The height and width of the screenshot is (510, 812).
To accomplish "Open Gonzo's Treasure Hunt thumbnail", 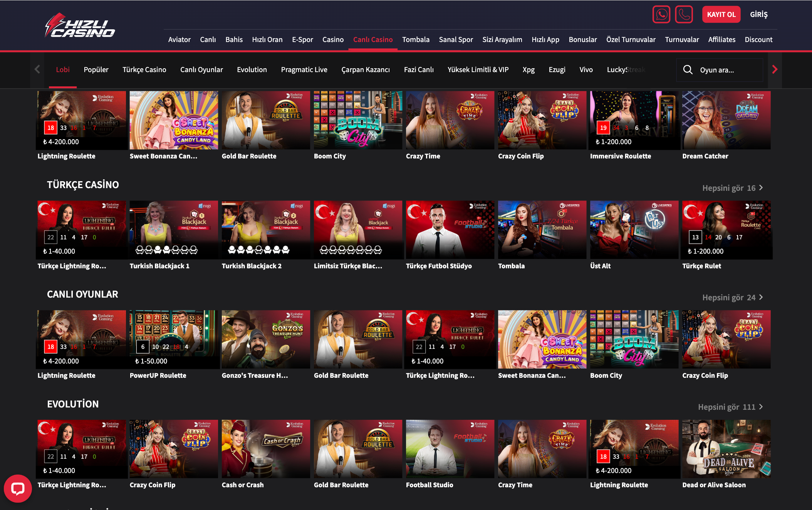I will click(266, 339).
